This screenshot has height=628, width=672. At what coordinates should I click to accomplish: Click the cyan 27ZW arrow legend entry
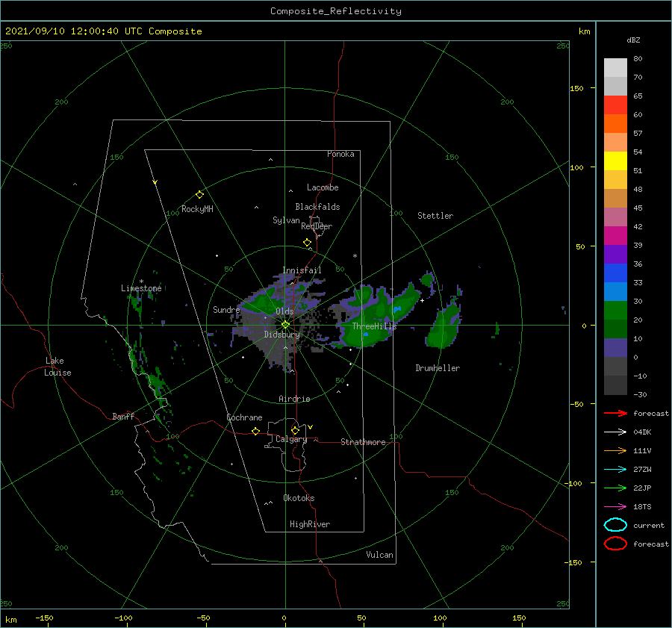click(615, 470)
